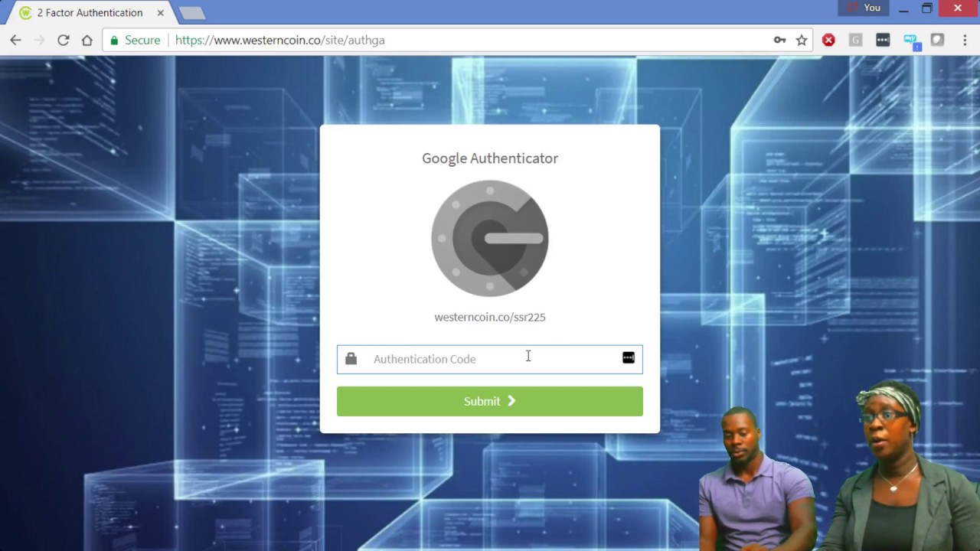Click the browser forward arrow
The height and width of the screenshot is (551, 980).
tap(39, 40)
